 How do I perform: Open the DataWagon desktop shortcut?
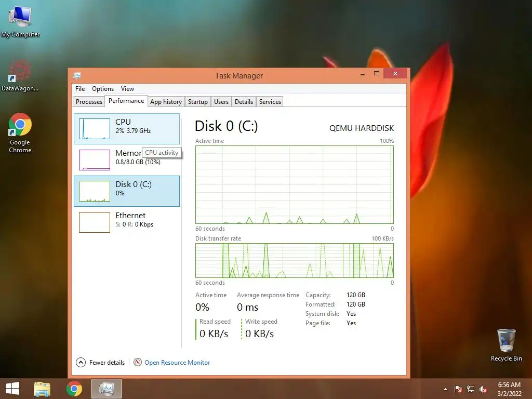pyautogui.click(x=20, y=75)
